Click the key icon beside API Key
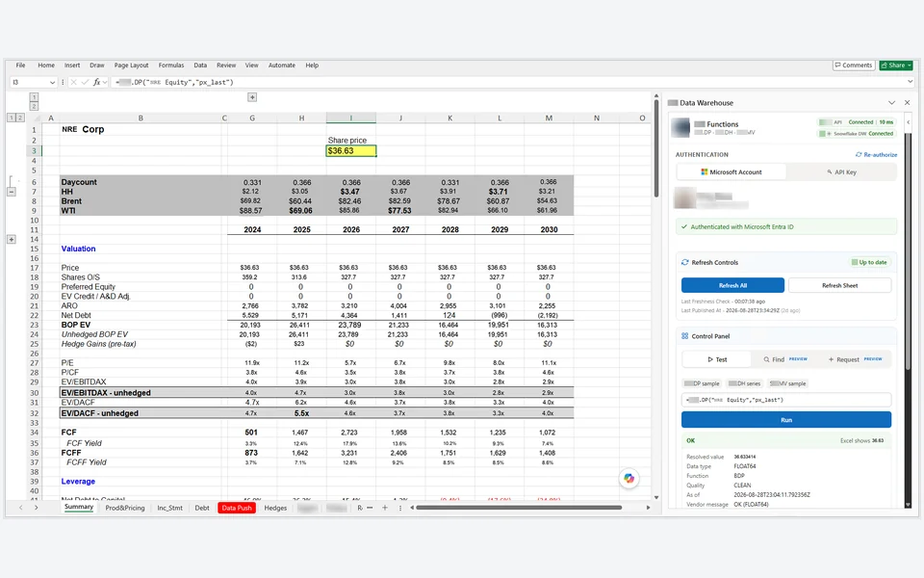 (829, 172)
